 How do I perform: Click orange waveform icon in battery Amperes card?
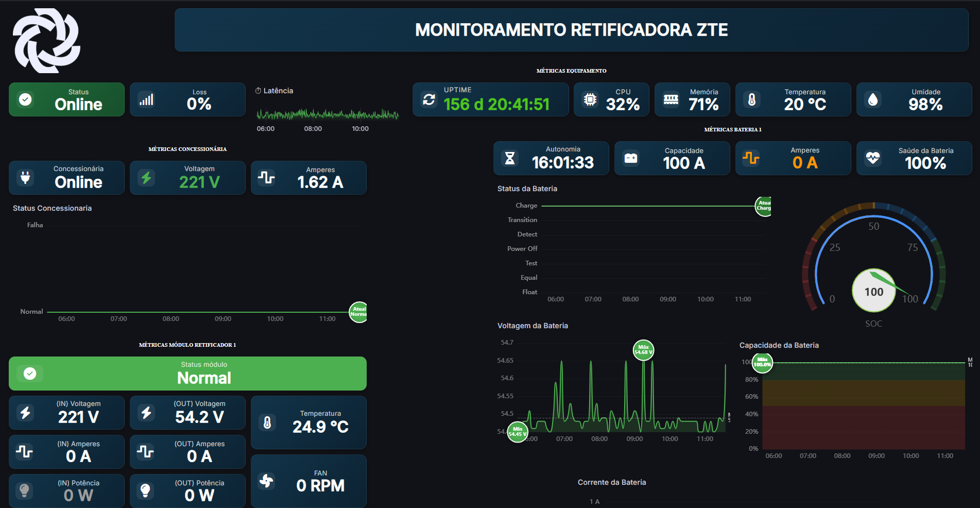[751, 158]
